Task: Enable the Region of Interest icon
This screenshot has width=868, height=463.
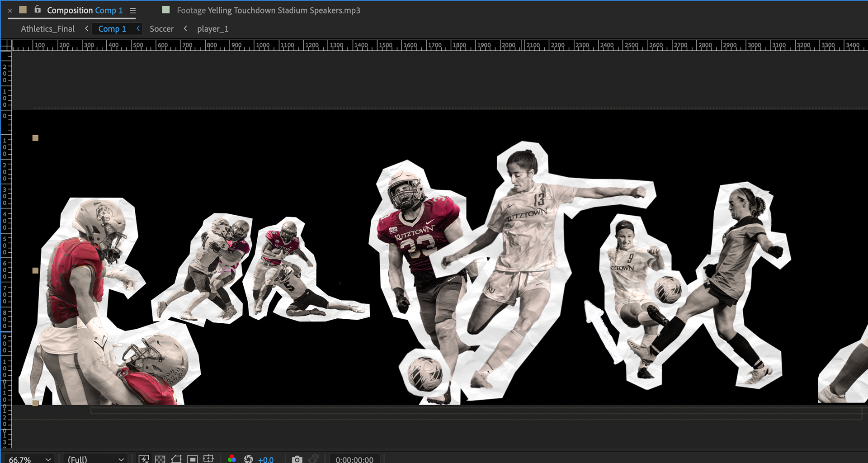Action: click(x=193, y=459)
